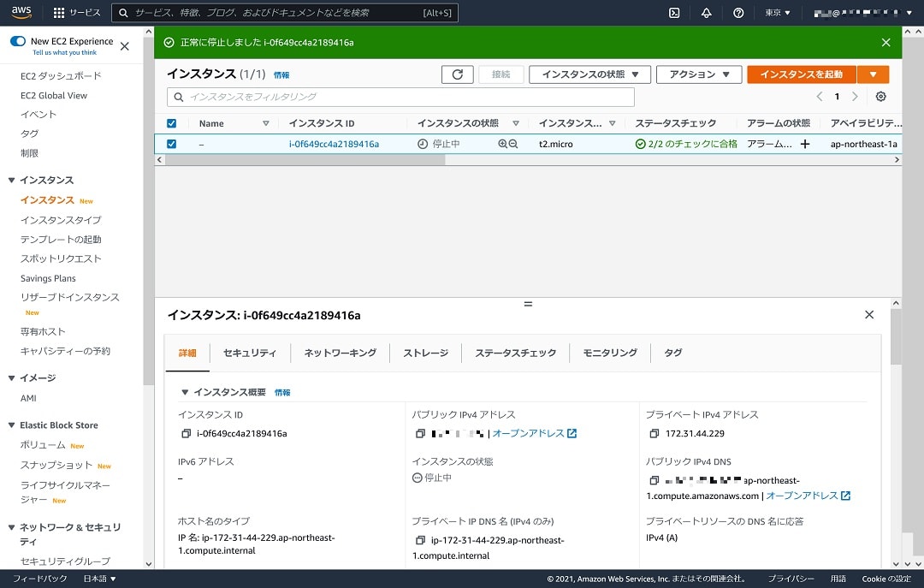Refresh the instance list
Viewport: 924px width, 588px height.
[x=457, y=74]
